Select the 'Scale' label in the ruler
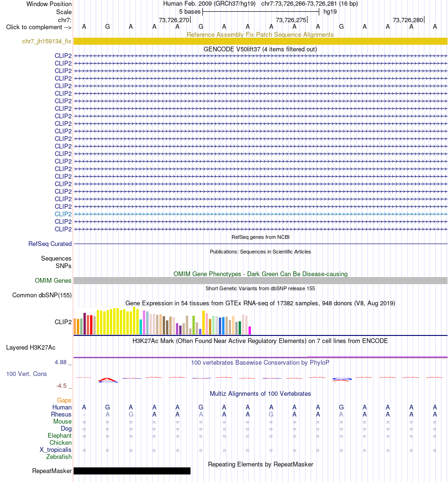This screenshot has height=482, width=448. [64, 12]
